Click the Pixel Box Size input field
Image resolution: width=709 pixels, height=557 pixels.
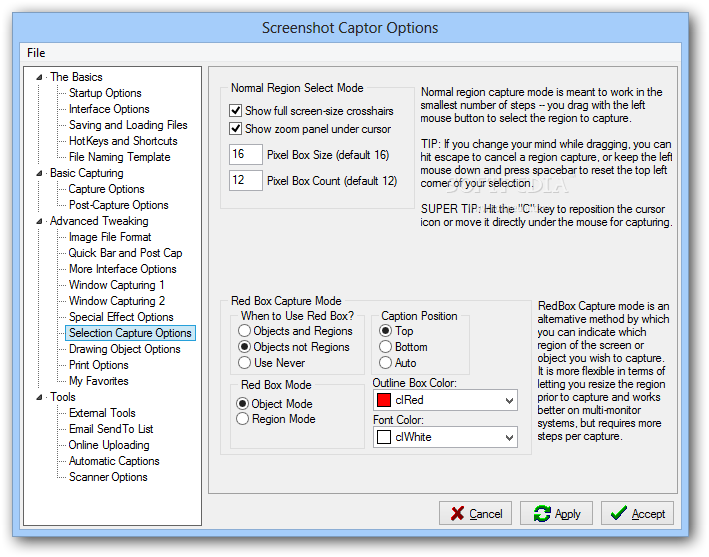tap(246, 154)
